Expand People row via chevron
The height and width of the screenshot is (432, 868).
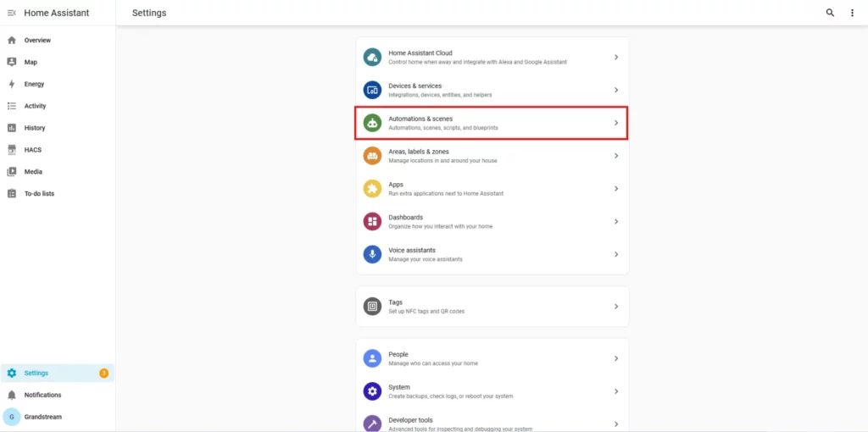[616, 358]
